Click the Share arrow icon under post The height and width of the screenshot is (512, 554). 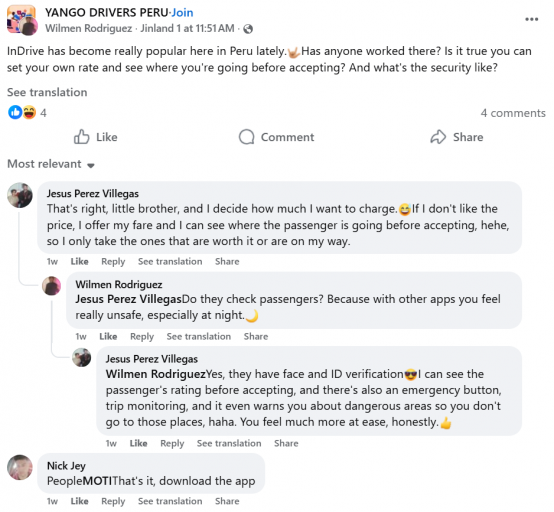pyautogui.click(x=438, y=137)
